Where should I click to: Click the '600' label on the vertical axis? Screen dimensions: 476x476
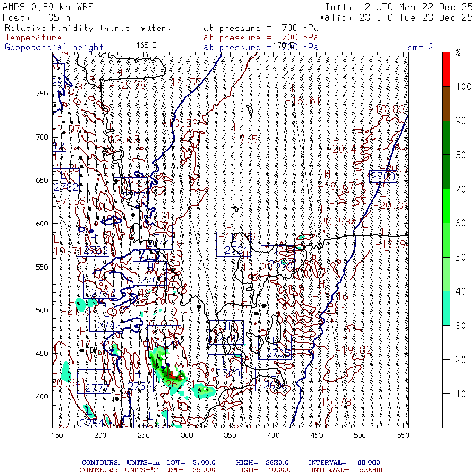point(42,224)
